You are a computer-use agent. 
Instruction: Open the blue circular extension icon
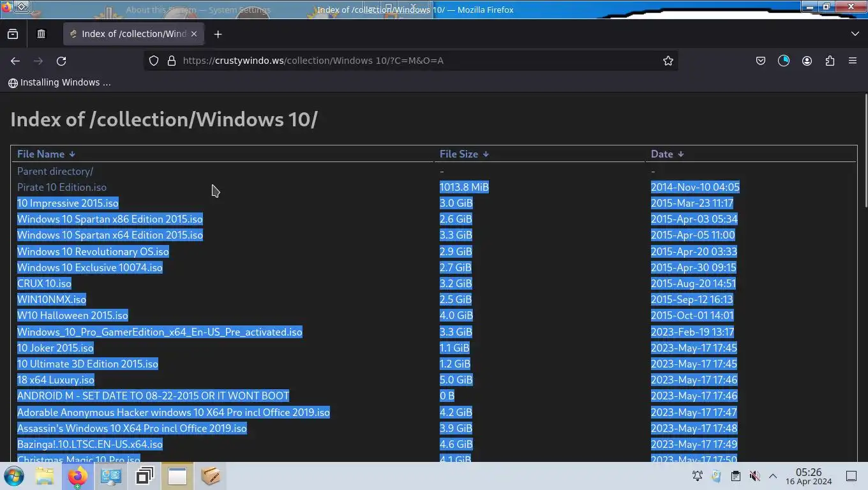(x=784, y=61)
